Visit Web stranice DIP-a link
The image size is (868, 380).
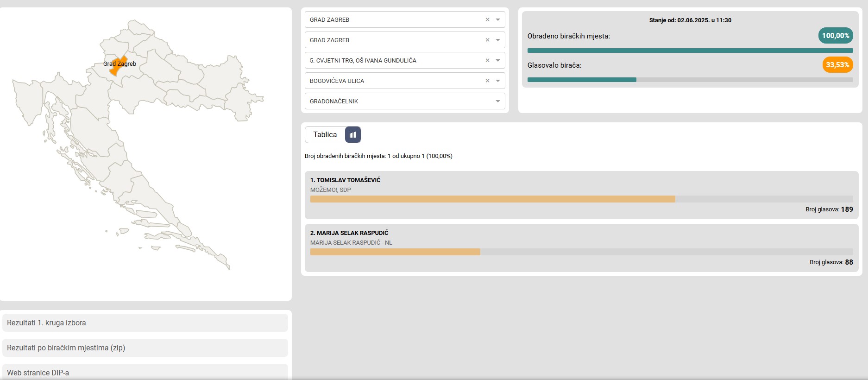click(145, 373)
